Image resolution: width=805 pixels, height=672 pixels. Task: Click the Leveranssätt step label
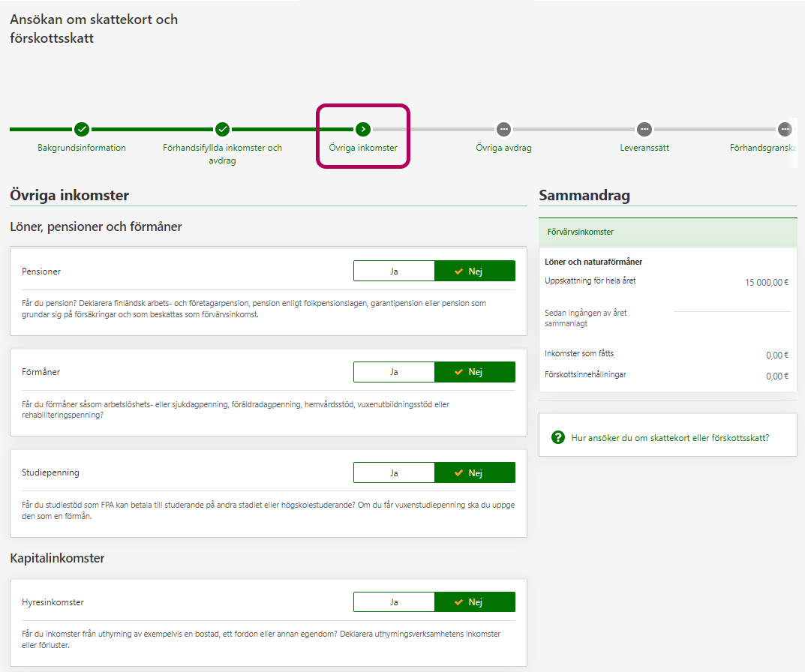coord(644,148)
